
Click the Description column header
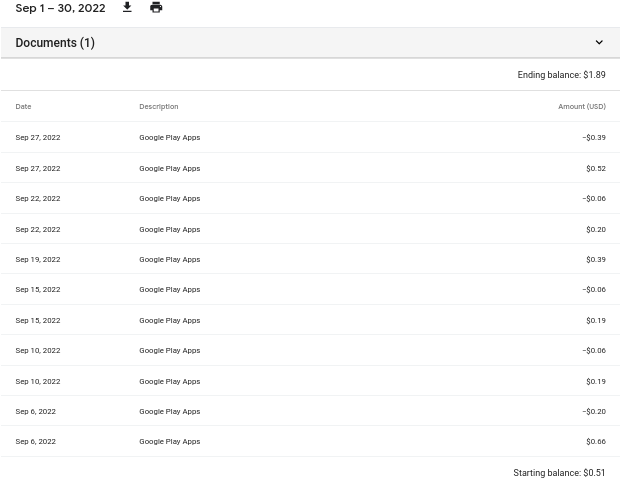coord(159,106)
